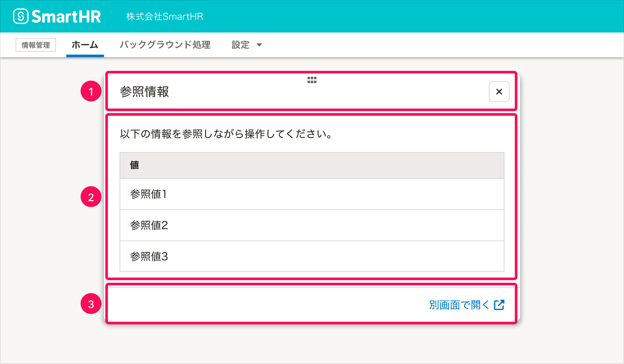624x364 pixels.
Task: Open the 設定 dropdown menu
Action: (240, 45)
